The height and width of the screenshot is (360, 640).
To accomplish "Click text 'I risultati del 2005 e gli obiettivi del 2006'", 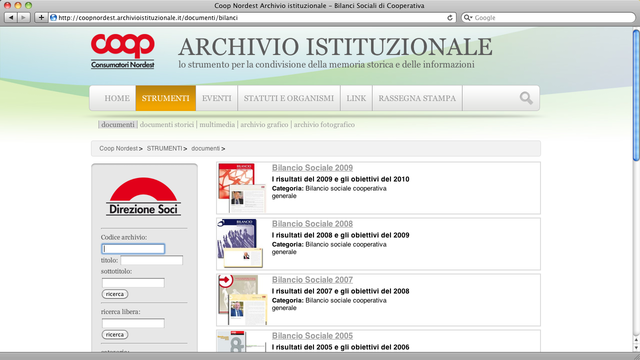I will tap(340, 347).
